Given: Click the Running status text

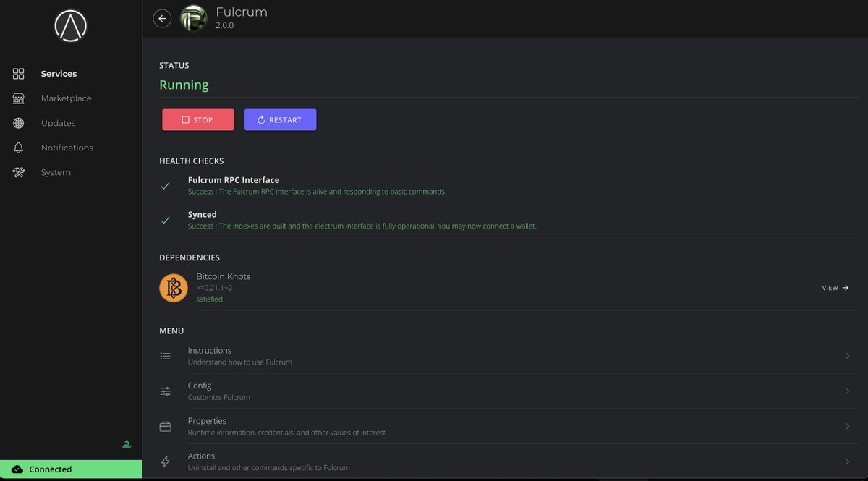Looking at the screenshot, I should click(184, 85).
